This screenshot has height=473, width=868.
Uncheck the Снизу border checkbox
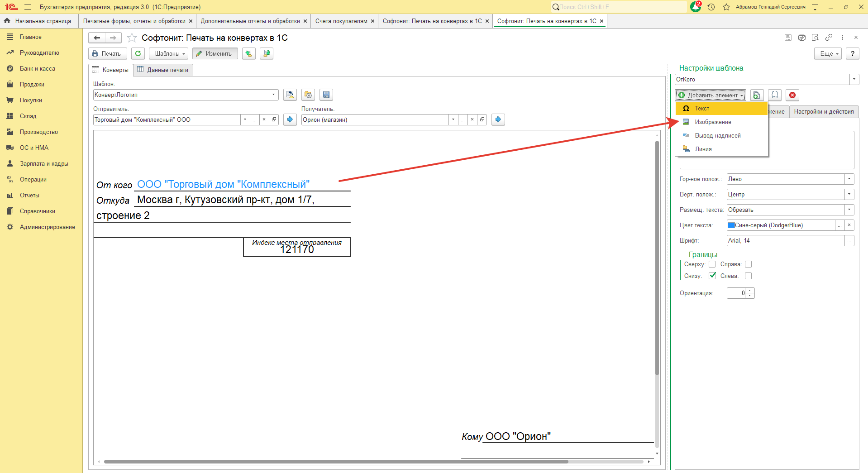(712, 276)
